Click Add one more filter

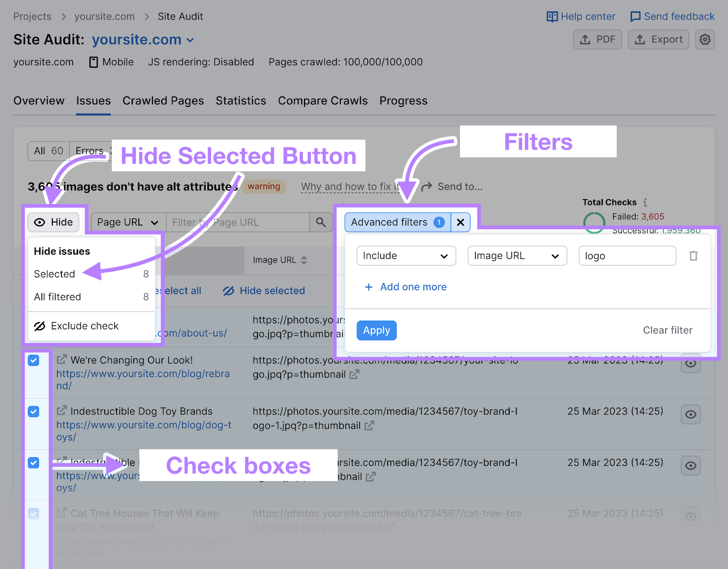click(405, 287)
